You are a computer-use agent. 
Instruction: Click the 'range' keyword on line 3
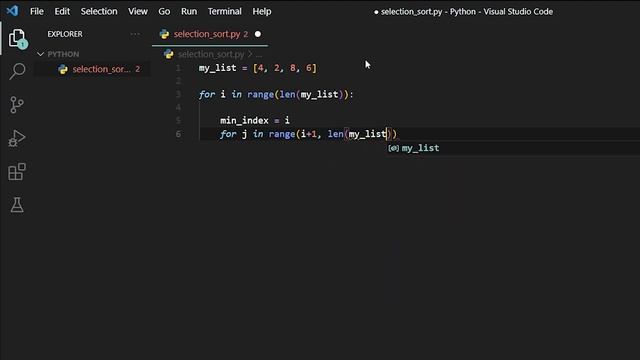260,95
